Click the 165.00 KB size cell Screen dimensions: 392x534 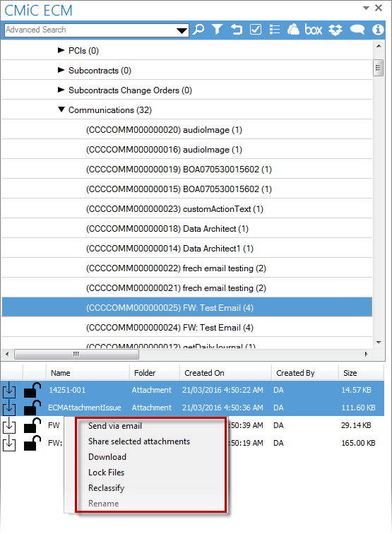(x=358, y=443)
